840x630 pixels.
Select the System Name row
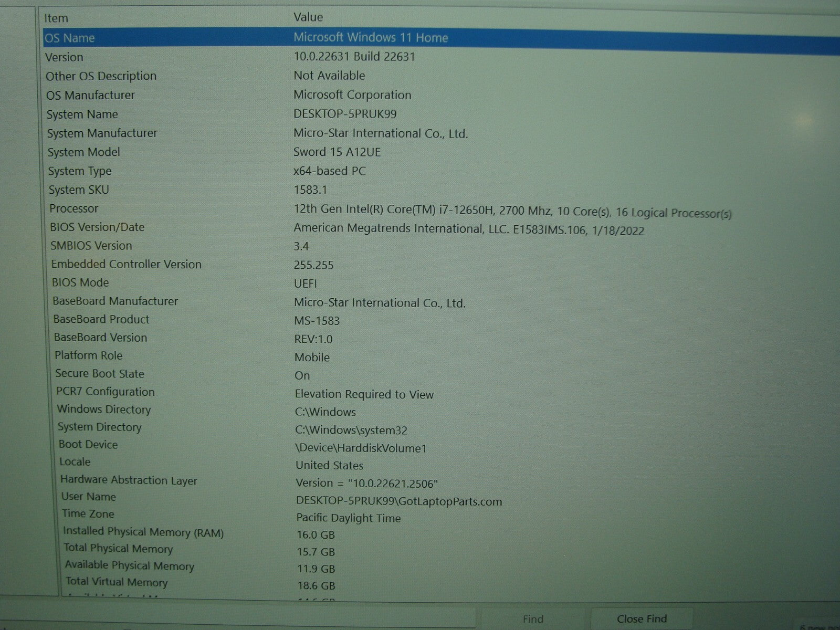tap(82, 114)
